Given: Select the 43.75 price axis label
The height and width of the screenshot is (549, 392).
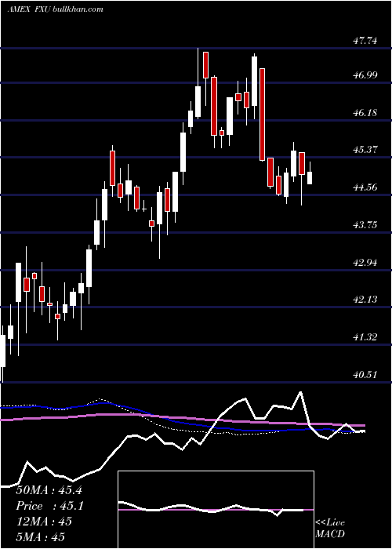Looking at the screenshot, I should coord(365,225).
